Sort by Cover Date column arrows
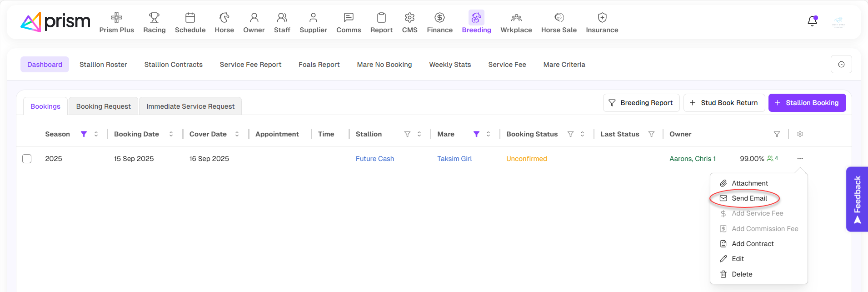Image resolution: width=868 pixels, height=292 pixels. click(237, 134)
